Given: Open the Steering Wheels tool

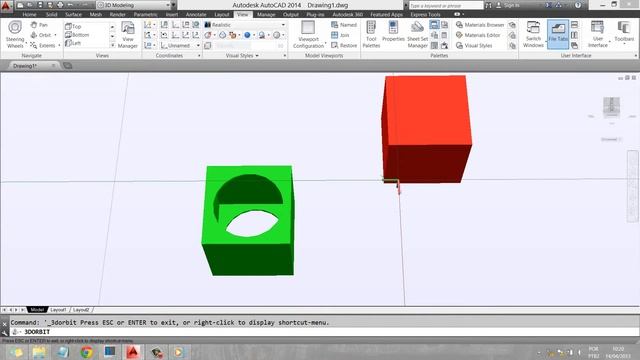Looking at the screenshot, I should [15, 35].
